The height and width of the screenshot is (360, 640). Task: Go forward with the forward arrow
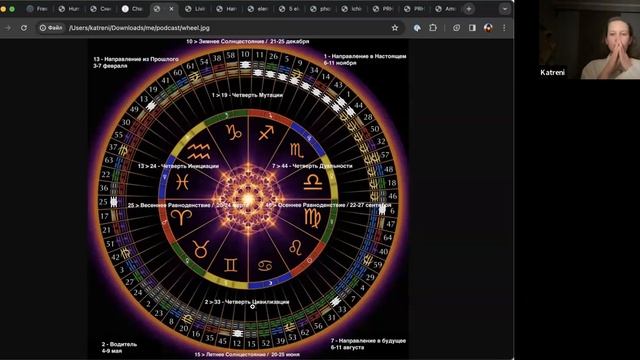[x=8, y=28]
